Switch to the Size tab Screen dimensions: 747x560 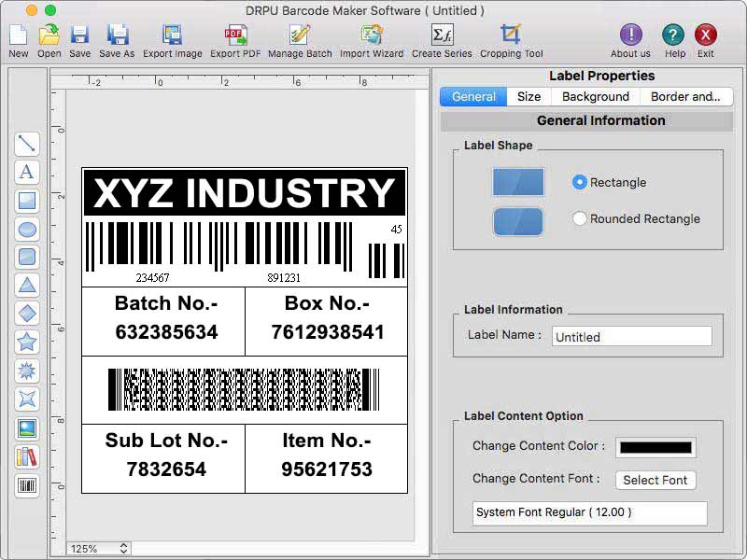529,97
